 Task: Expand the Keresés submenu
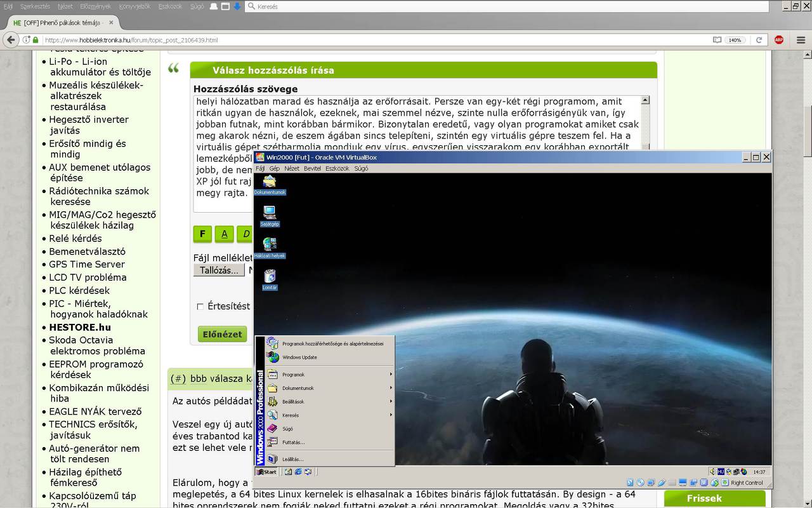pos(329,415)
